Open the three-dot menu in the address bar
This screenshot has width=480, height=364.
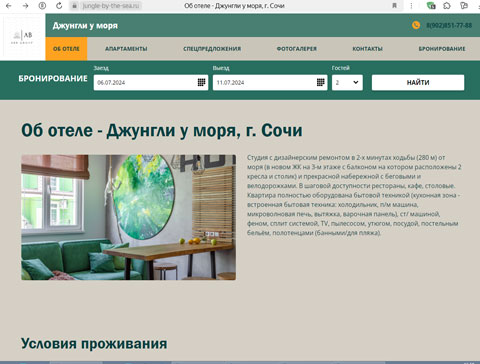click(411, 6)
